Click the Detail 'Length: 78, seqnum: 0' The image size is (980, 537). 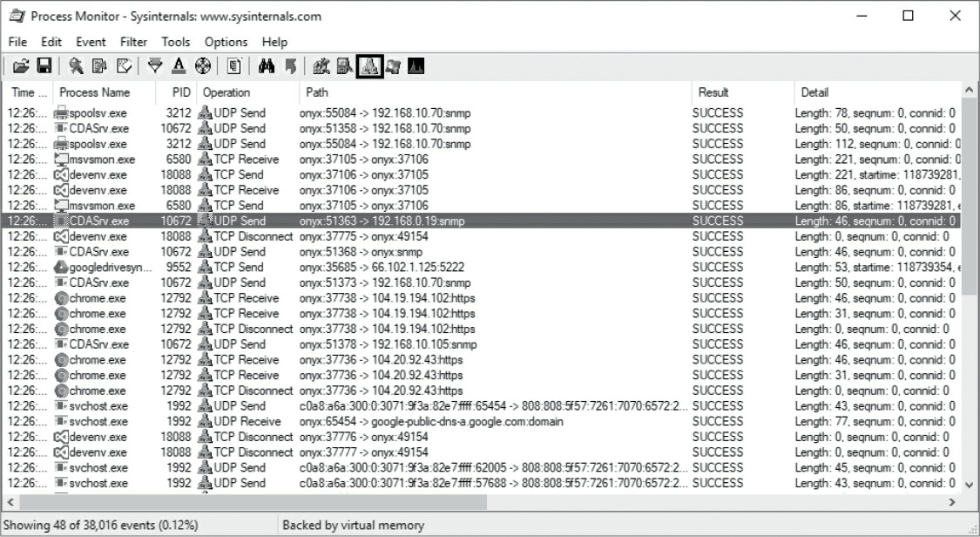tap(875, 113)
